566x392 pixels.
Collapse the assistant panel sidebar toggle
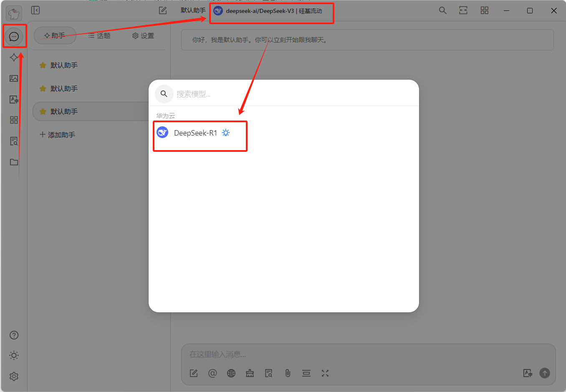point(35,10)
